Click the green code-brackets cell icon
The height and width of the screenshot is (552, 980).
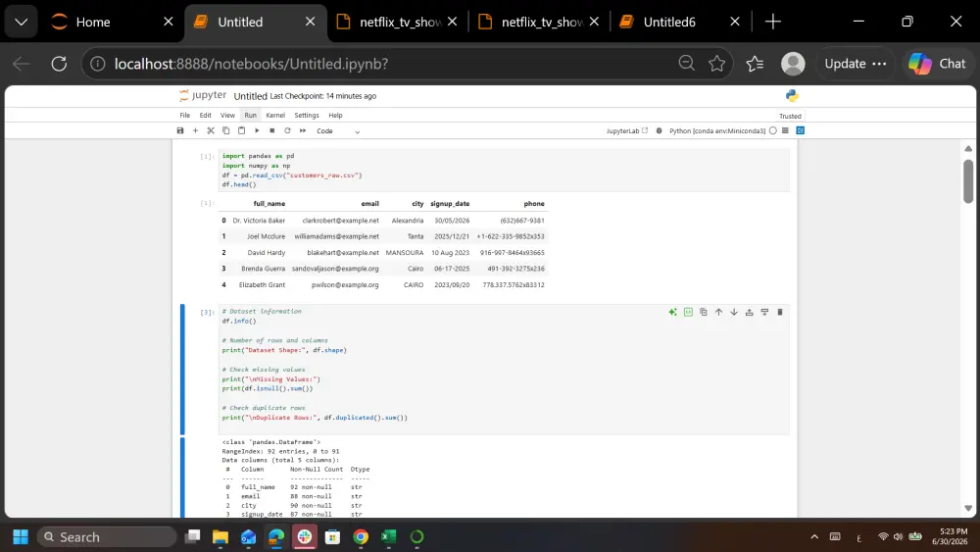click(688, 312)
